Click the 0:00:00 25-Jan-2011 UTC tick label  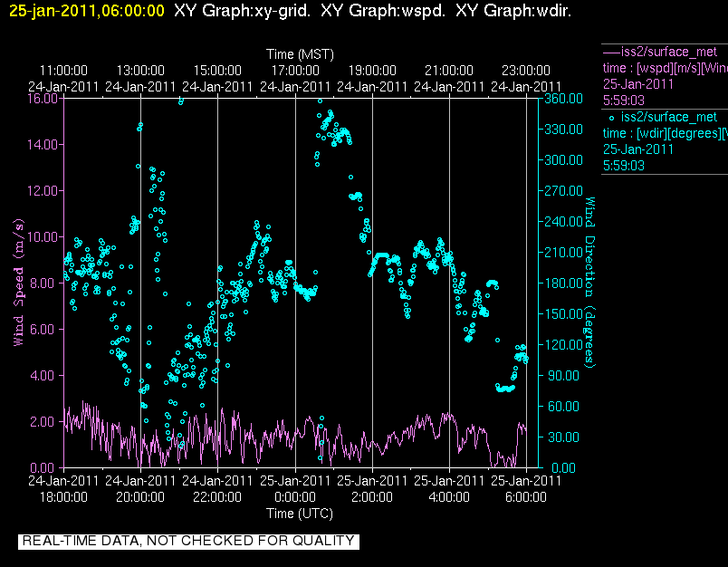[295, 488]
